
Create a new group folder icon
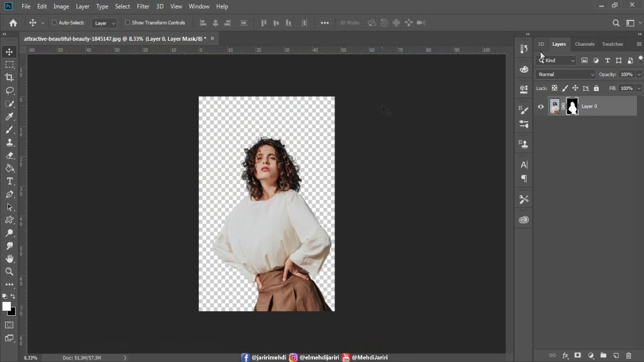(x=603, y=355)
